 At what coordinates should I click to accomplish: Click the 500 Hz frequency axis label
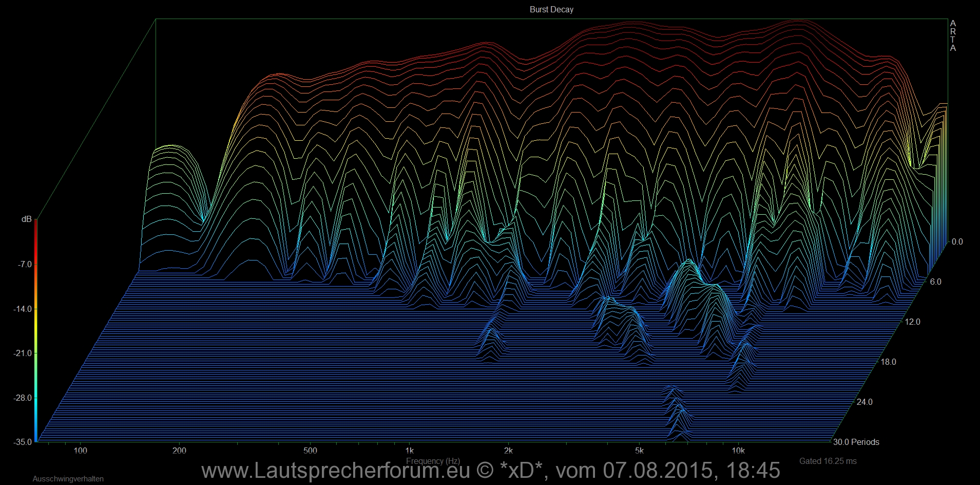[310, 451]
